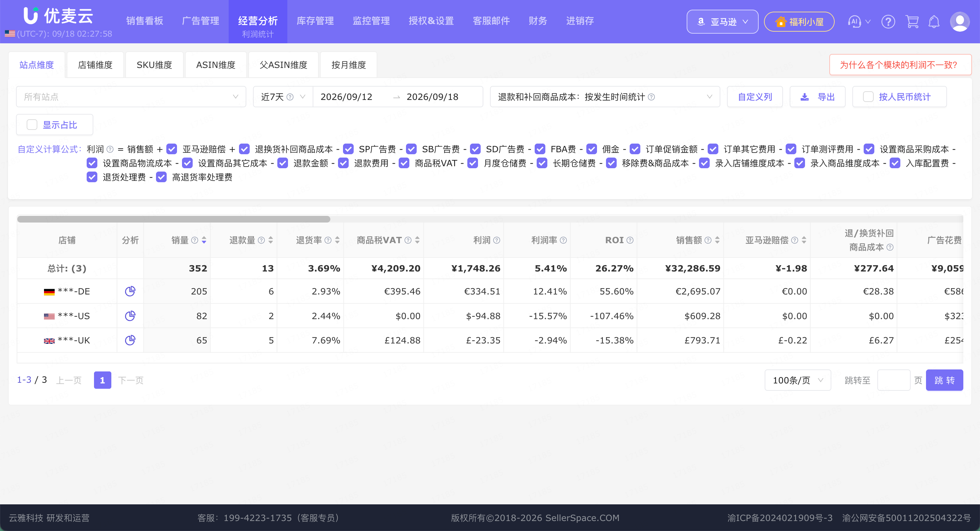Switch to 店铺维度 tab
980x531 pixels.
[95, 65]
